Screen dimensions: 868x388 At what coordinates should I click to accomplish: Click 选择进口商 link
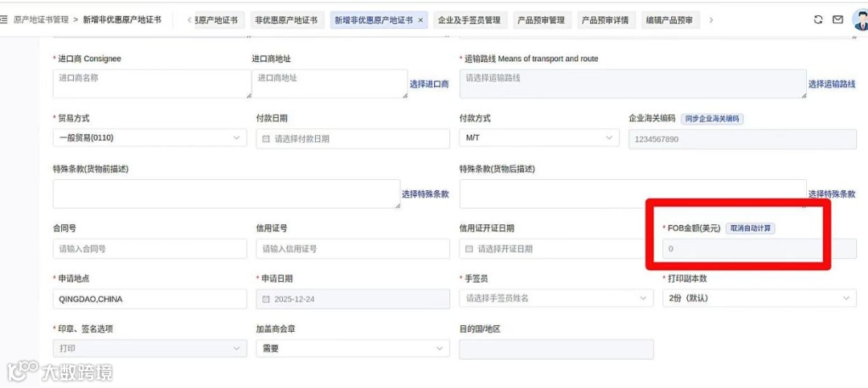coord(429,84)
